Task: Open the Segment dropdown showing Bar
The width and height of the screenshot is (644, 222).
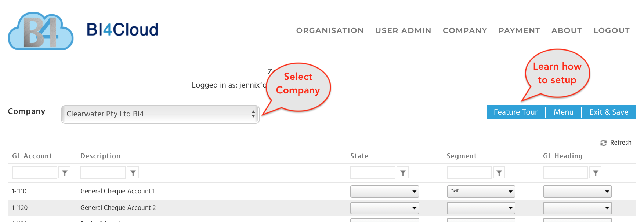Action: 481,192
